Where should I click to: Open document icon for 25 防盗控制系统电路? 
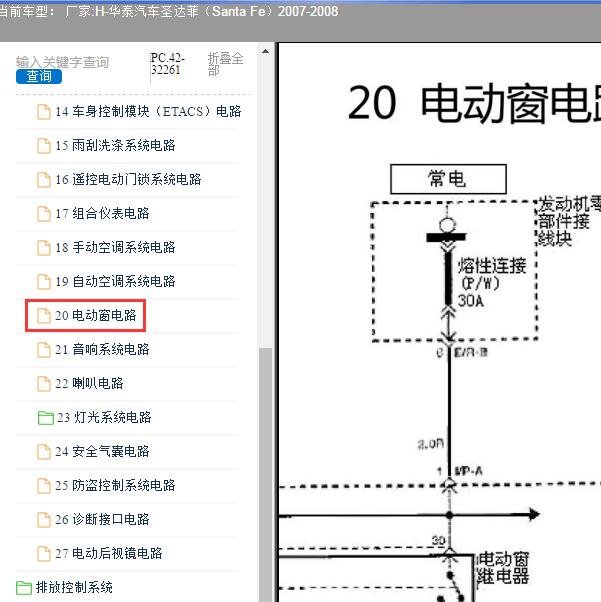tap(44, 486)
